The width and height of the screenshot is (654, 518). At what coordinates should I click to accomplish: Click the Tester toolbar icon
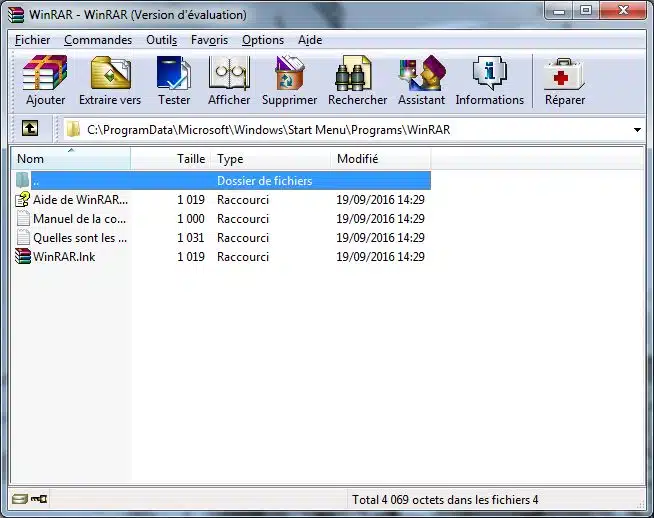click(174, 73)
